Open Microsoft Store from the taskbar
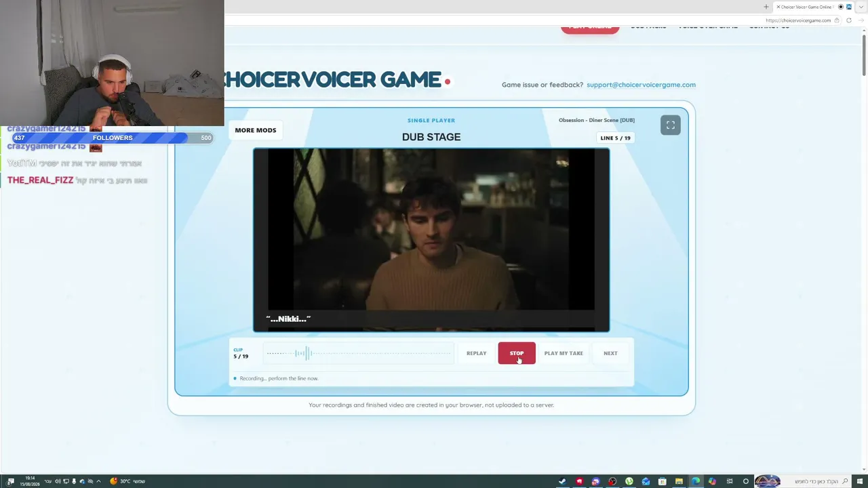This screenshot has width=868, height=488. (x=662, y=481)
